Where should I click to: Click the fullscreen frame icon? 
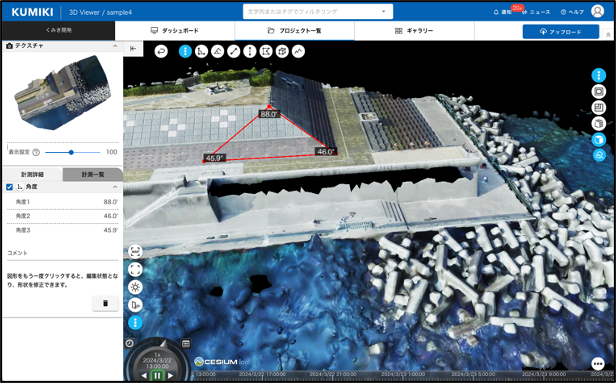click(x=135, y=269)
